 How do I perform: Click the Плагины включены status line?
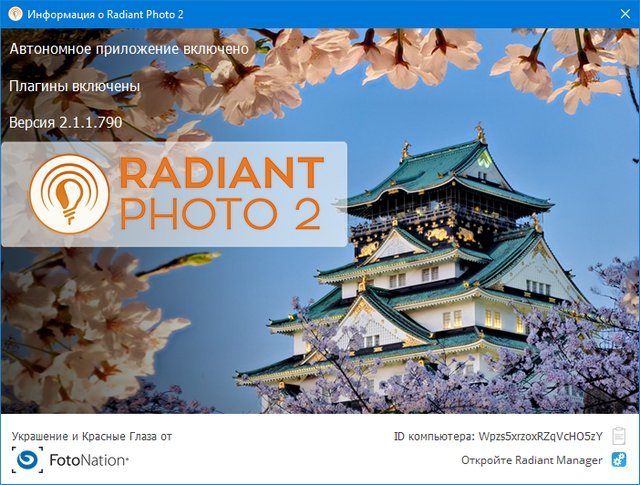click(73, 86)
